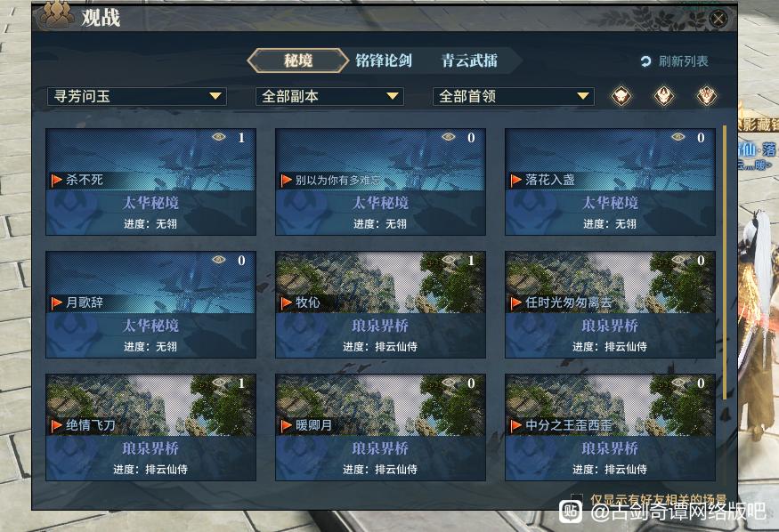This screenshot has height=532, width=779.
Task: Click the spectator eye icon on 杀不死 card
Action: (x=219, y=137)
